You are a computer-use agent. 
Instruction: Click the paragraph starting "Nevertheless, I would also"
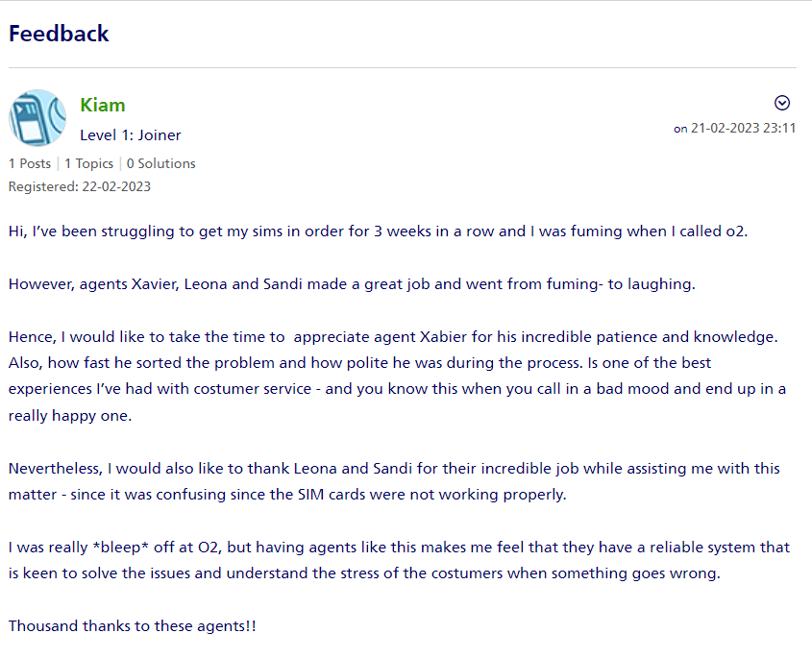pyautogui.click(x=394, y=469)
